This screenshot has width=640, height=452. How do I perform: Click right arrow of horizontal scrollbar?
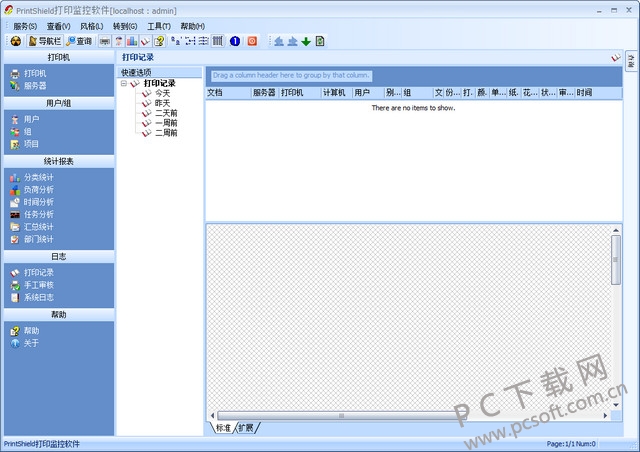pos(605,416)
